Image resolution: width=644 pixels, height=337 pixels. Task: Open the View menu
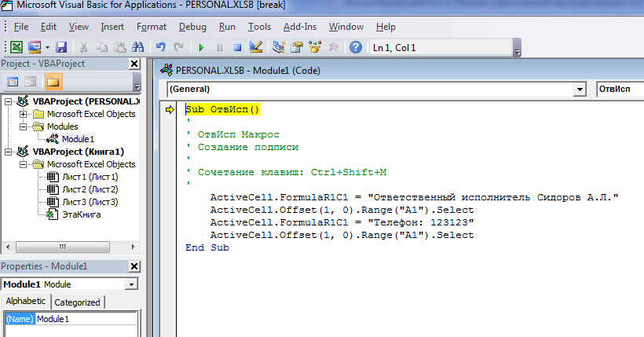pos(79,27)
